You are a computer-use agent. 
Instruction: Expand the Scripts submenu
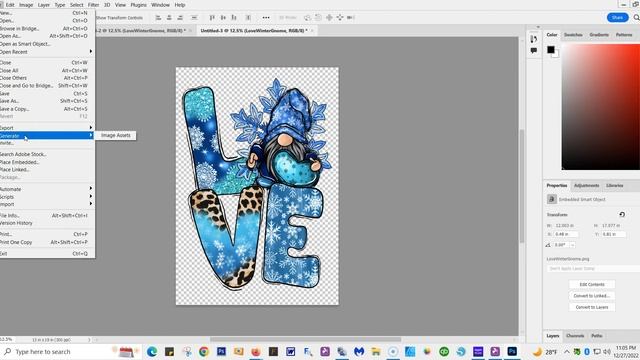coord(47,197)
